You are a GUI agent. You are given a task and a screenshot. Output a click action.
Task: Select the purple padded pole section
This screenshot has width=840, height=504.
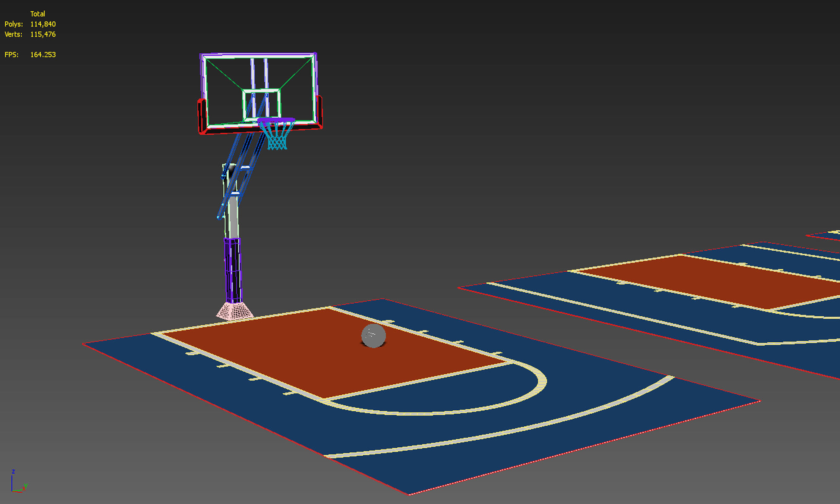(x=233, y=270)
